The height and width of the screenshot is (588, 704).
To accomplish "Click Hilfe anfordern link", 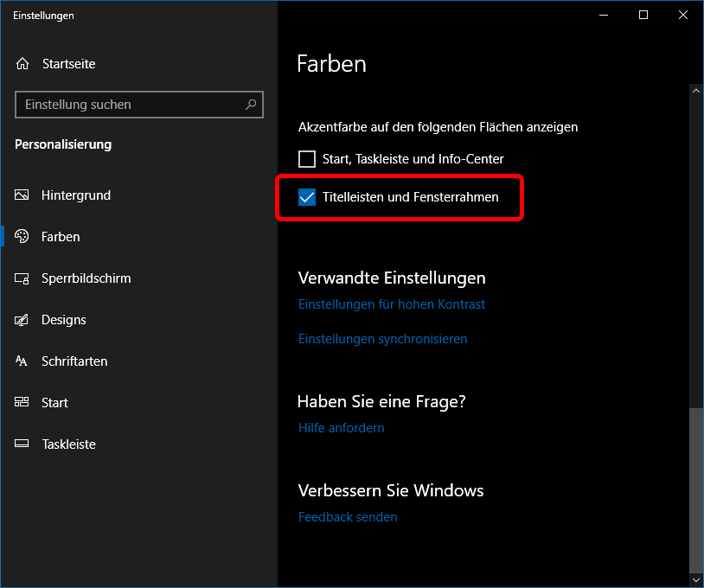I will 341,428.
